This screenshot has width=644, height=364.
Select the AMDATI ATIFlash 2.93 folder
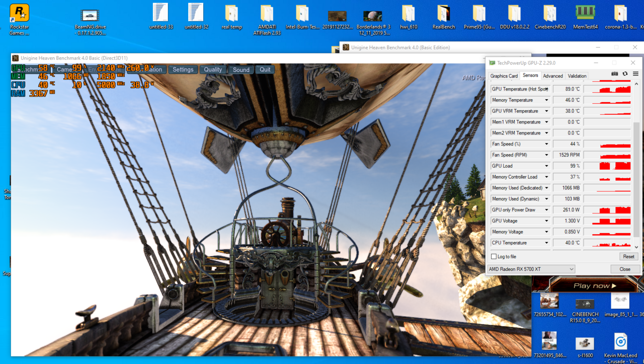click(267, 20)
